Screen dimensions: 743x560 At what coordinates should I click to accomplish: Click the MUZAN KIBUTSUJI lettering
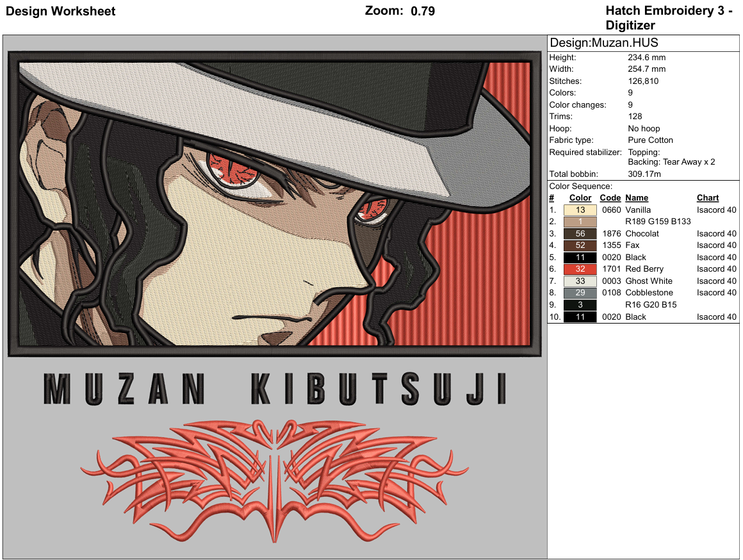click(275, 389)
